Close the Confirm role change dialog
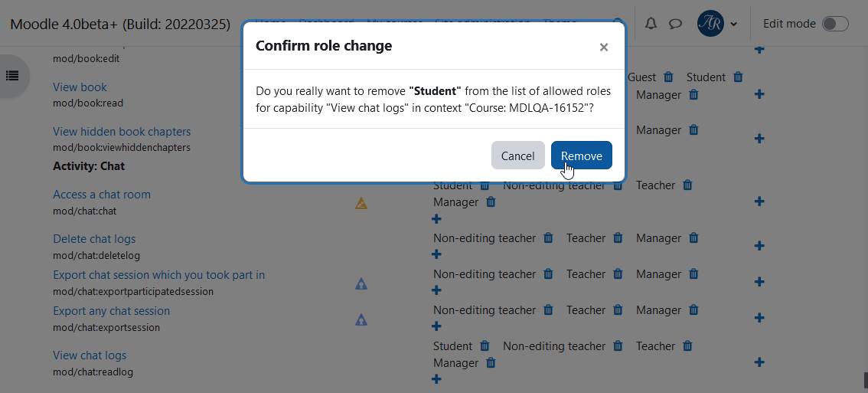Screen dimensions: 868x393 point(604,47)
